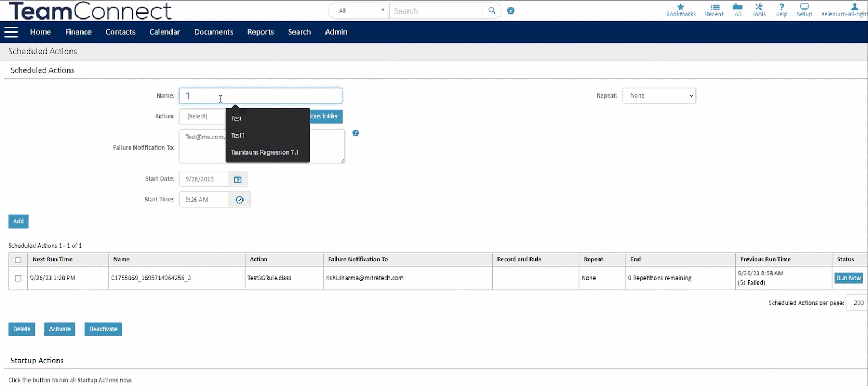Go to the Admin menu
Viewport: 868px width, 386px height.
coord(336,32)
